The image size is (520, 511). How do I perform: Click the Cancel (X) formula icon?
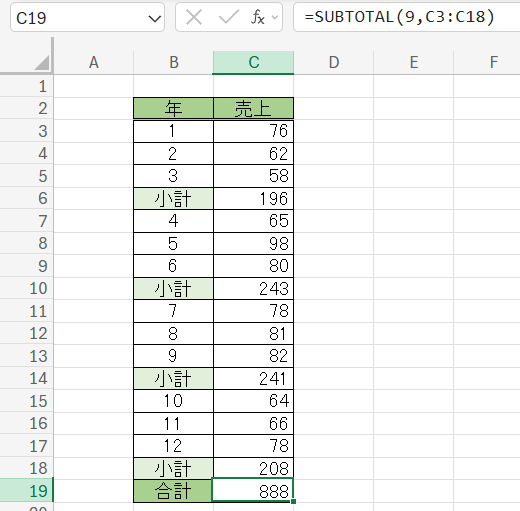pyautogui.click(x=194, y=17)
